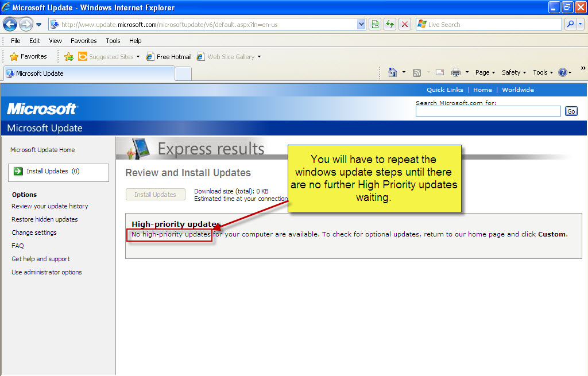Click the Read Mail envelope icon
Viewport: 588px width, 376px height.
(440, 72)
